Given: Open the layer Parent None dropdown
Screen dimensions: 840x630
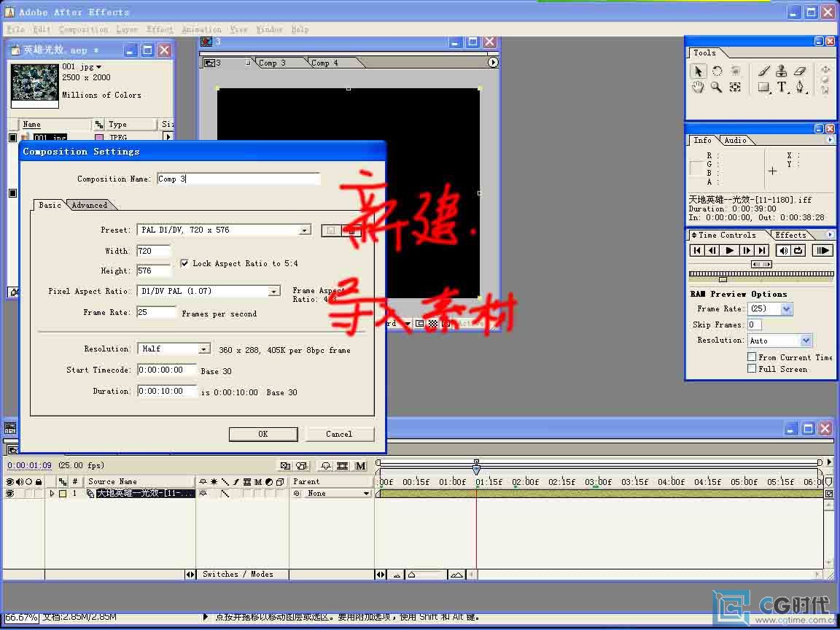Looking at the screenshot, I should tap(338, 494).
